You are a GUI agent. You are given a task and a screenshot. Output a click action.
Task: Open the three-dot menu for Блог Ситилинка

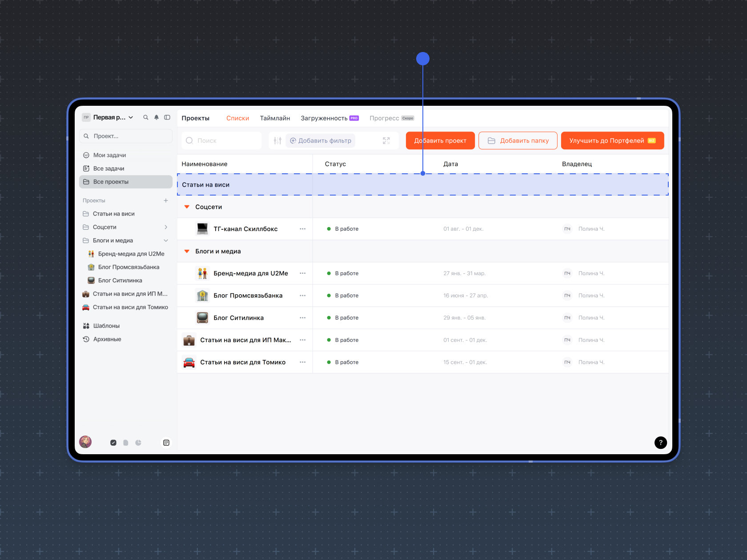click(x=303, y=318)
